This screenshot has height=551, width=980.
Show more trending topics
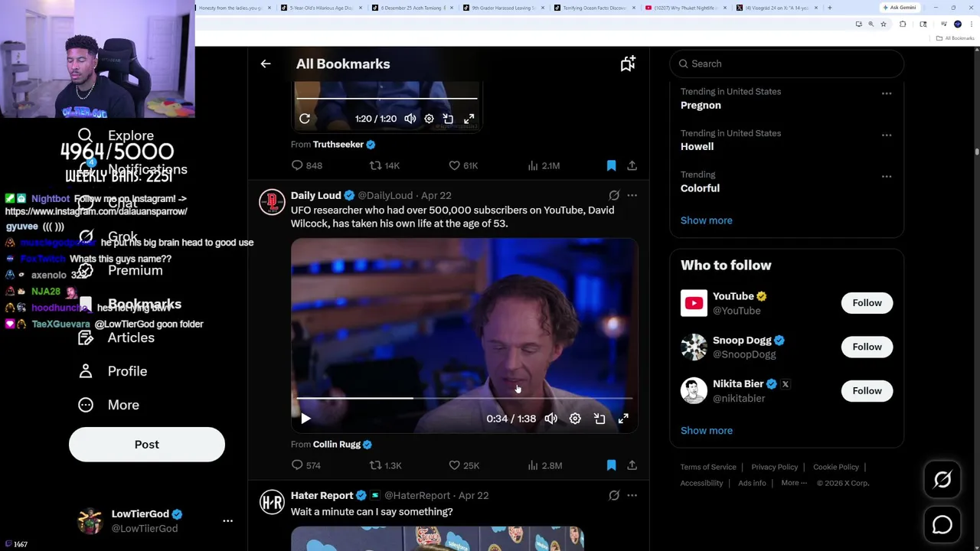pyautogui.click(x=706, y=220)
